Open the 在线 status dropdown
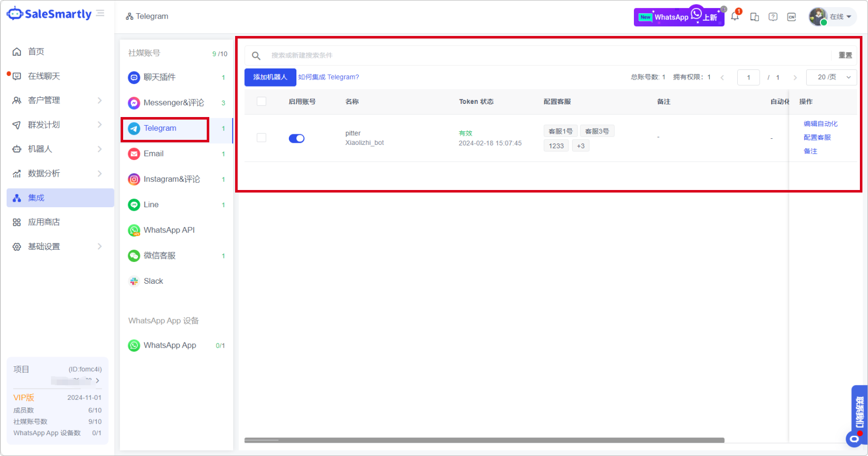This screenshot has height=456, width=868. point(840,17)
